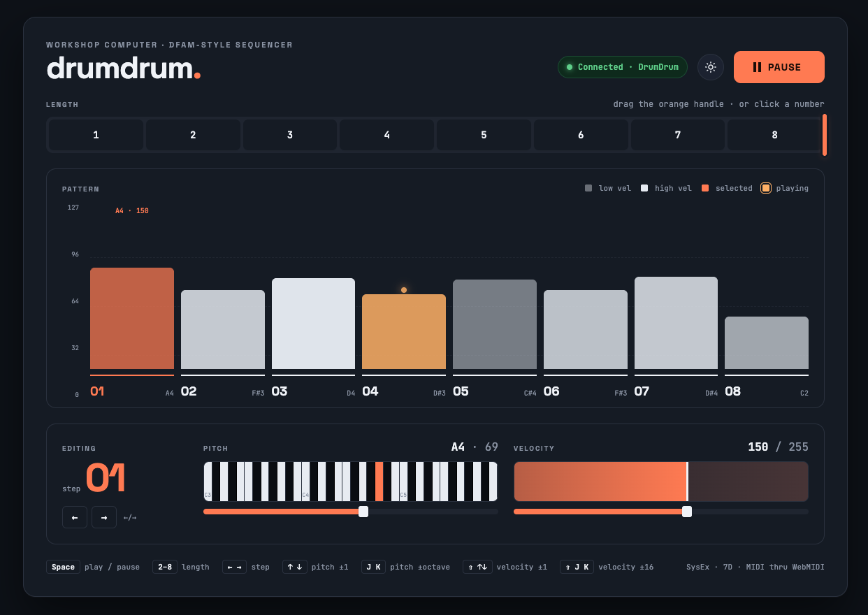Viewport: 868px width, 615px height.
Task: Click the selected legend swatch
Action: tap(705, 188)
